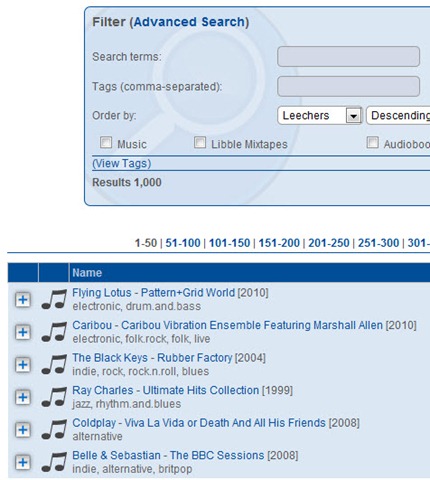Open Pattern+Grid World album link

(x=188, y=293)
